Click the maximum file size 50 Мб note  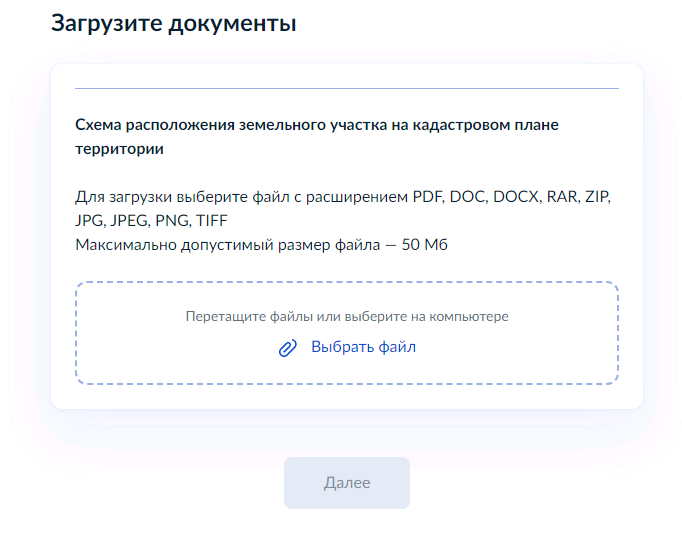coord(261,245)
